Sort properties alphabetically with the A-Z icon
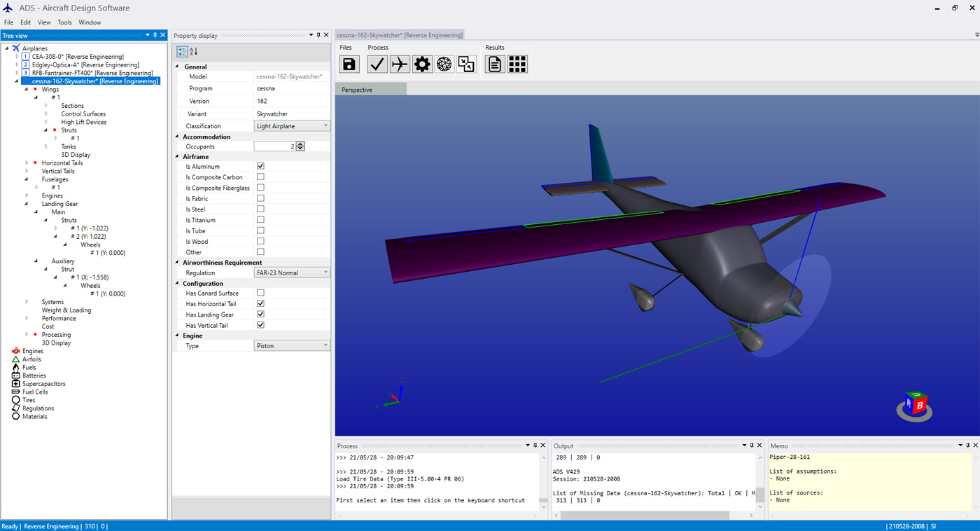980x531 pixels. pyautogui.click(x=194, y=51)
